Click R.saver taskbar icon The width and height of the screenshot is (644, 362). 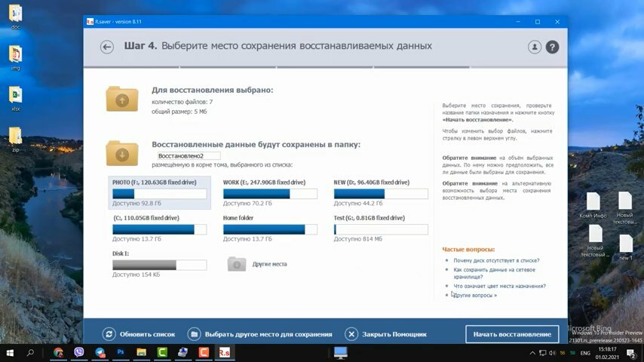(x=224, y=352)
